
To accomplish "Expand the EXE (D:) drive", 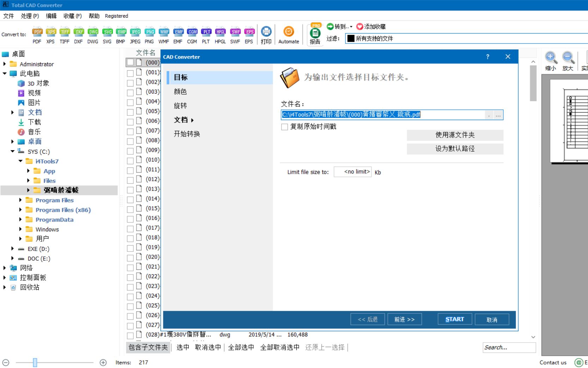I will [x=13, y=249].
